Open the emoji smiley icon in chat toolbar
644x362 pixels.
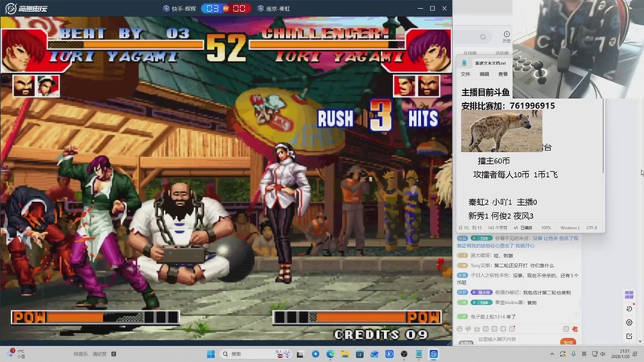[460, 329]
